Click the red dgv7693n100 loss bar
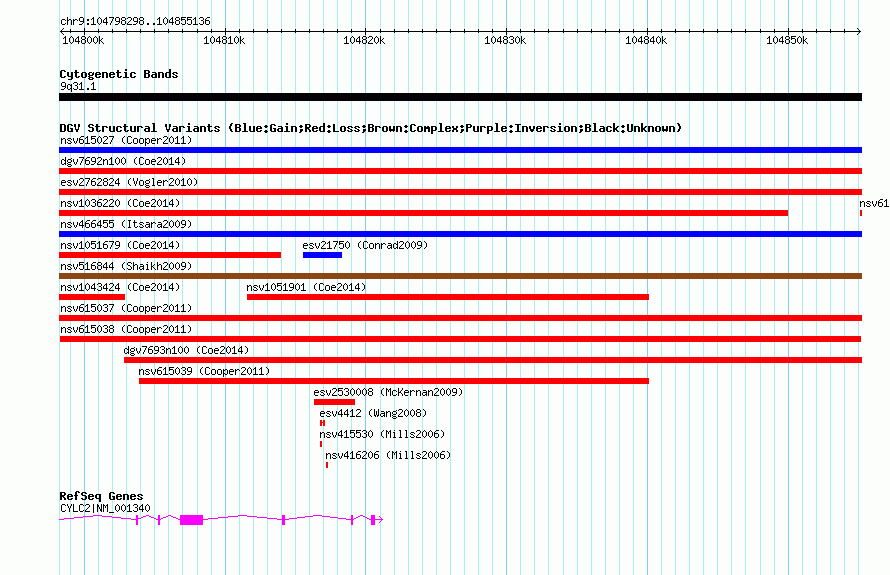The height and width of the screenshot is (575, 890). (493, 360)
